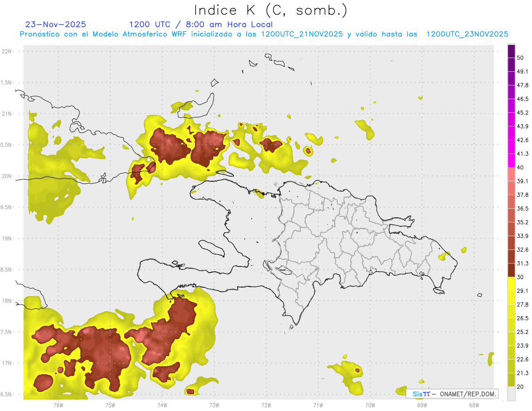Image resolution: width=532 pixels, height=411 pixels.
Task: Click the colorbar value "42.6"
Action: pyautogui.click(x=523, y=140)
